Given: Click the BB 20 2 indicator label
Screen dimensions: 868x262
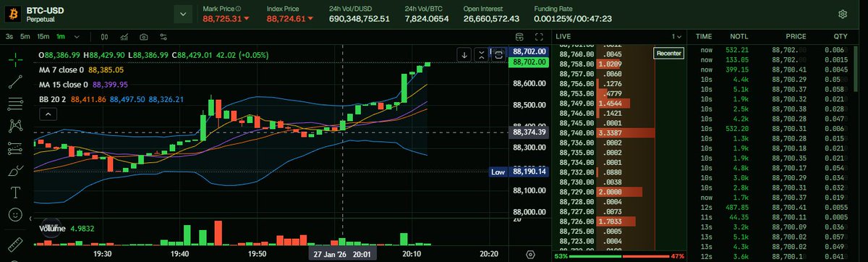Looking at the screenshot, I should [x=52, y=99].
